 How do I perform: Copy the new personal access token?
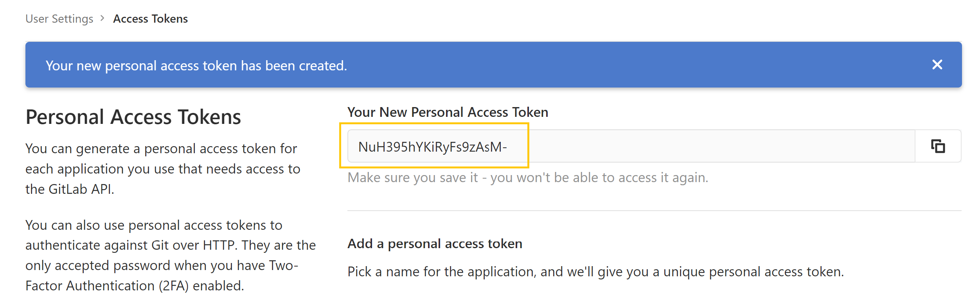(x=938, y=146)
